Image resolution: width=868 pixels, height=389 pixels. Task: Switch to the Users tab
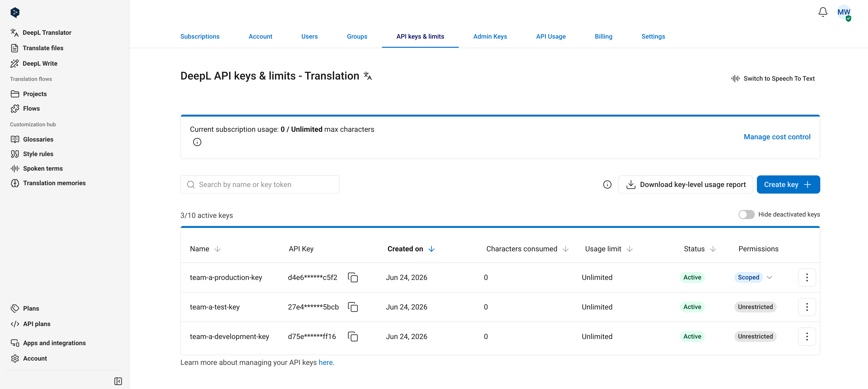pyautogui.click(x=309, y=36)
